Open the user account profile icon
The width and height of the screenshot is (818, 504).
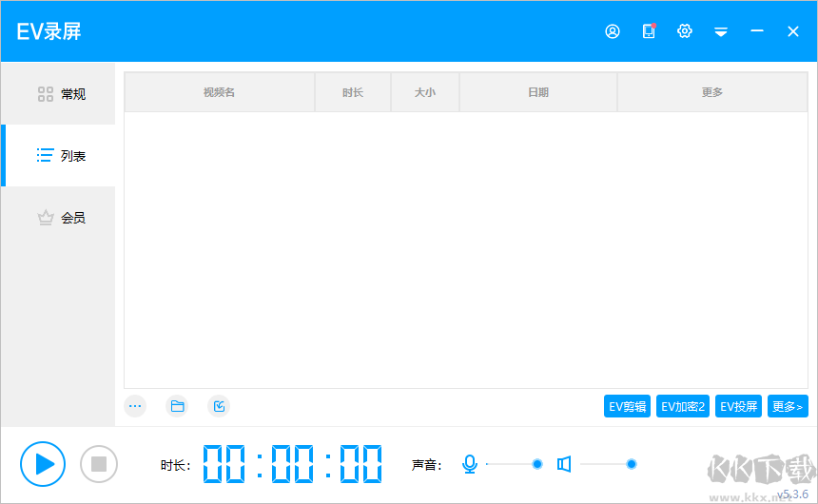click(x=613, y=31)
